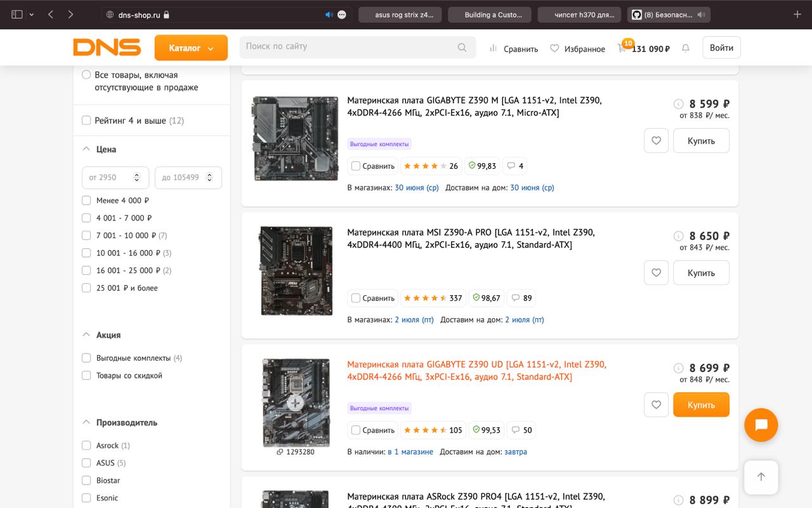Viewport: 812px width, 508px height.
Task: Click the scroll-to-top arrow button
Action: click(761, 477)
